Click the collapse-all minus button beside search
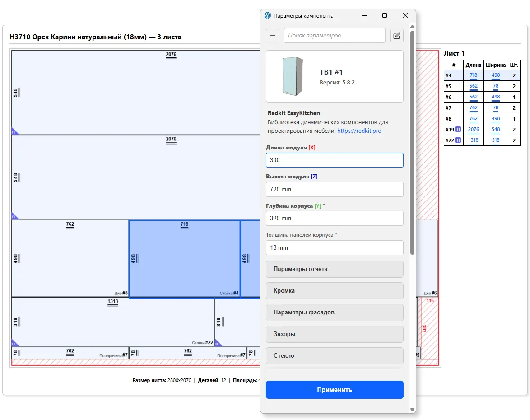This screenshot has width=530, height=420. pyautogui.click(x=272, y=36)
